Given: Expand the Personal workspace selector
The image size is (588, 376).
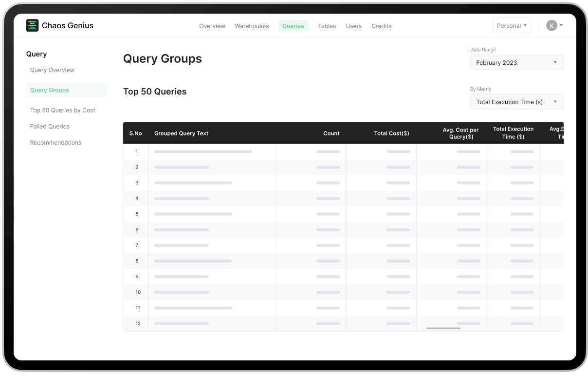Looking at the screenshot, I should pos(512,25).
